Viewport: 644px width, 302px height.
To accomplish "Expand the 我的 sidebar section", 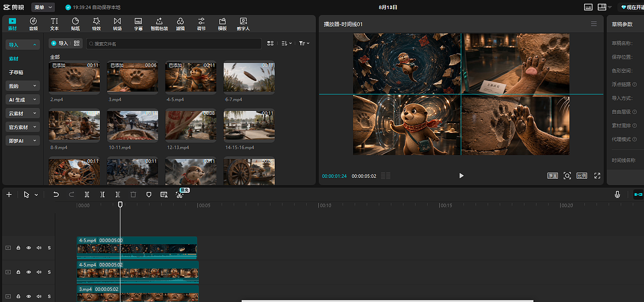I will (x=23, y=86).
